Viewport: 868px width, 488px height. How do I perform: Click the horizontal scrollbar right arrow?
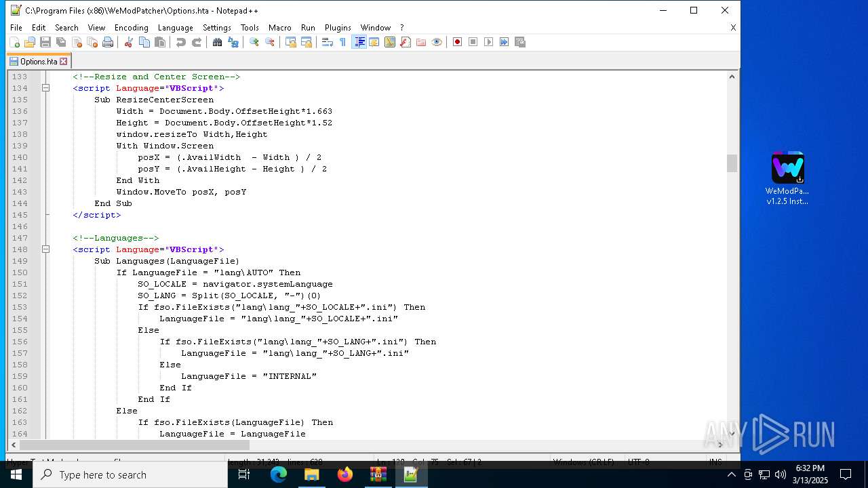[720, 445]
